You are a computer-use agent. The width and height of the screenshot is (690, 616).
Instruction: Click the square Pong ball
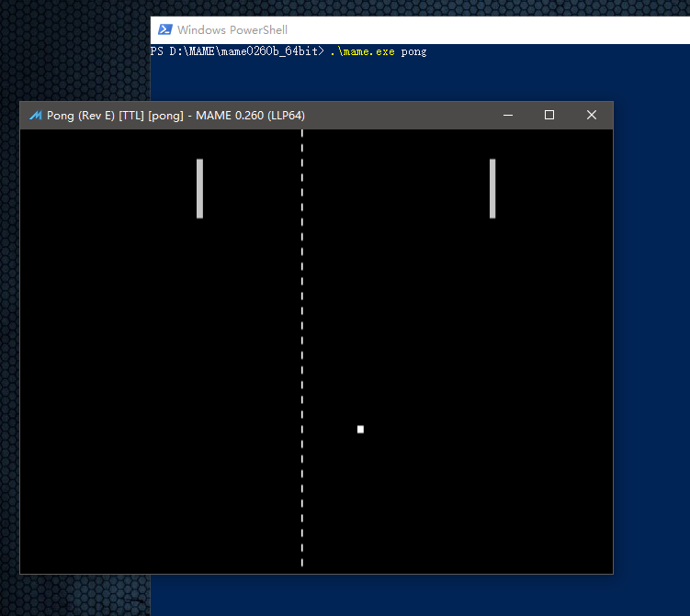360,429
